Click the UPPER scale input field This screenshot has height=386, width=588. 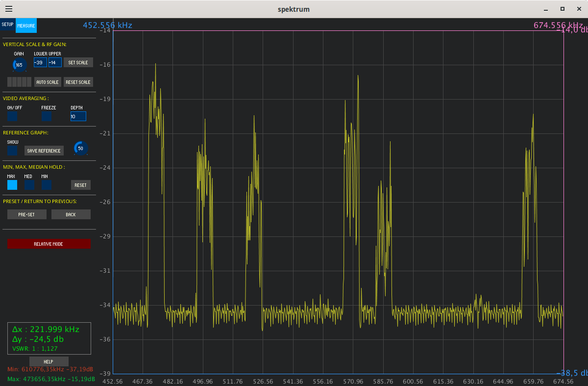pos(55,62)
